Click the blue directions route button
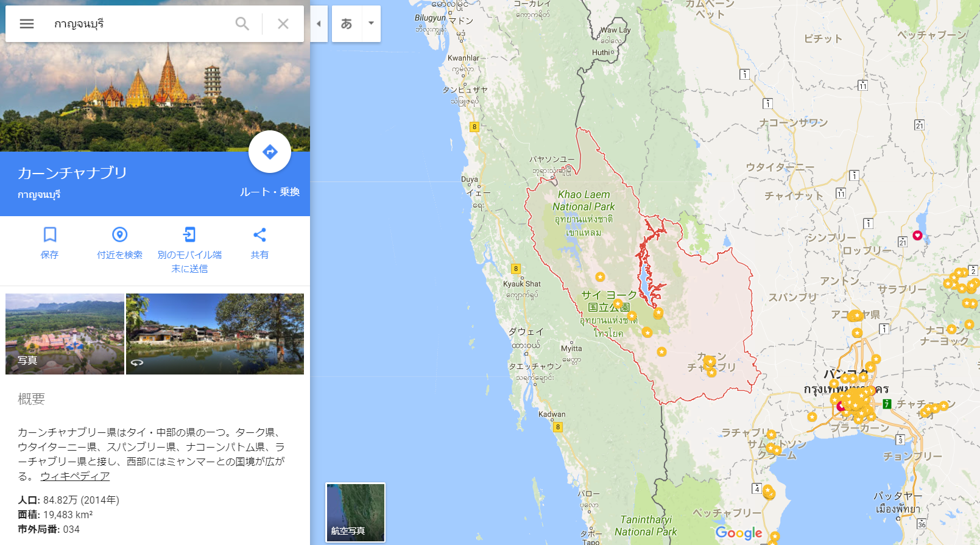Image resolution: width=980 pixels, height=545 pixels. click(270, 152)
